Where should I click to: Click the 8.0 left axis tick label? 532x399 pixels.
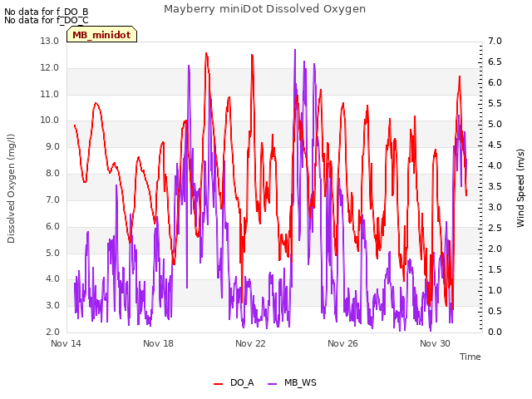(52, 173)
